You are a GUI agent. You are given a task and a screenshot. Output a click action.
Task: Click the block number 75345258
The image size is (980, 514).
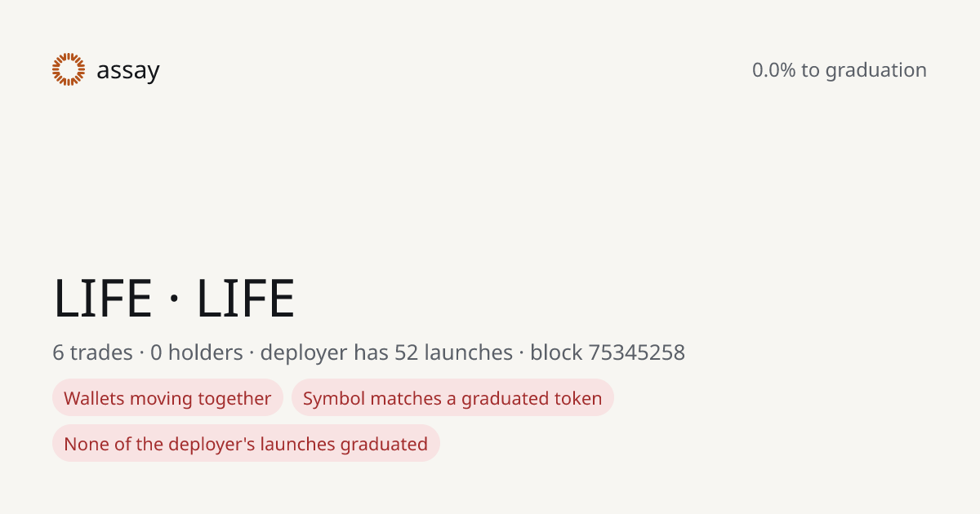(637, 352)
